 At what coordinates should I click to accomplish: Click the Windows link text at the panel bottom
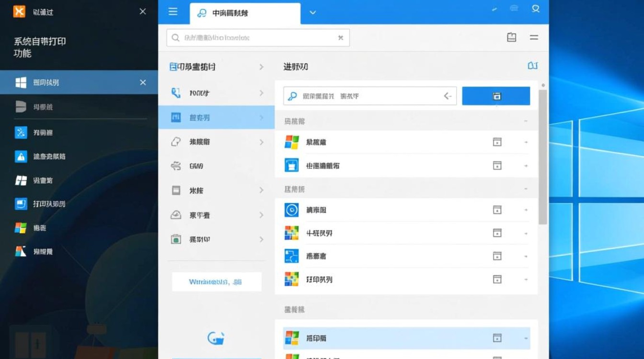(216, 281)
